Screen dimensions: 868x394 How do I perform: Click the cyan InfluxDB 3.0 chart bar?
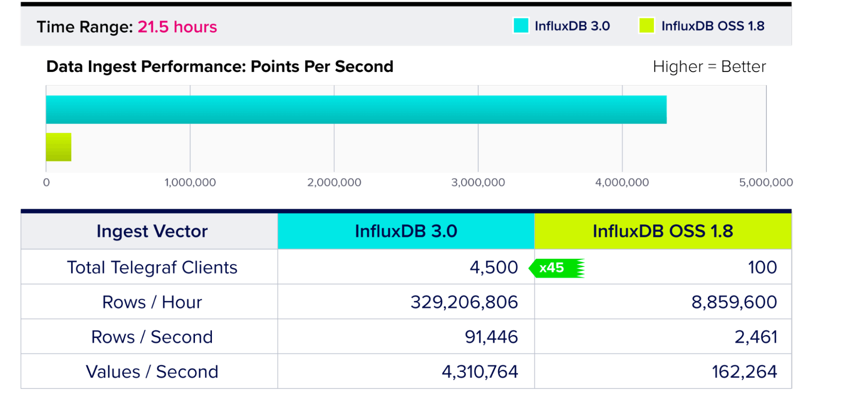click(x=356, y=109)
